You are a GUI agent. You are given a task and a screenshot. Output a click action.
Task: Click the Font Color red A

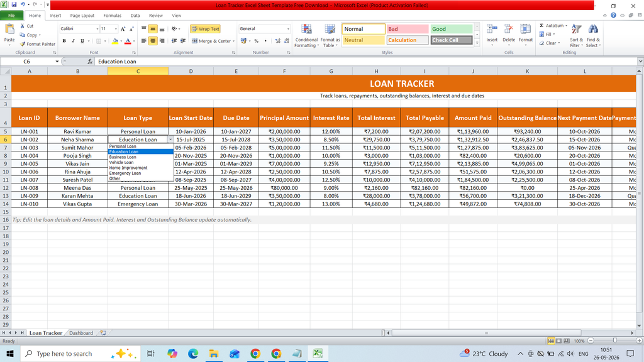coord(128,41)
